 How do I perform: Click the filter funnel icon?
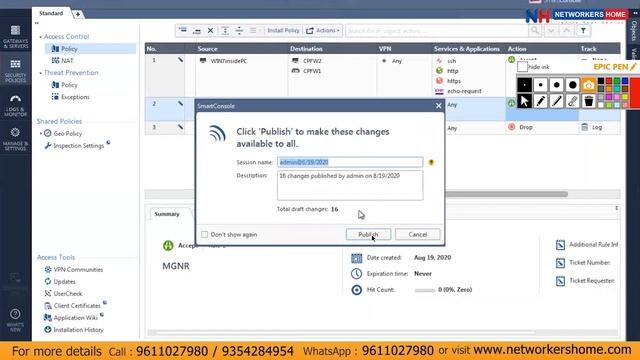tap(583, 31)
